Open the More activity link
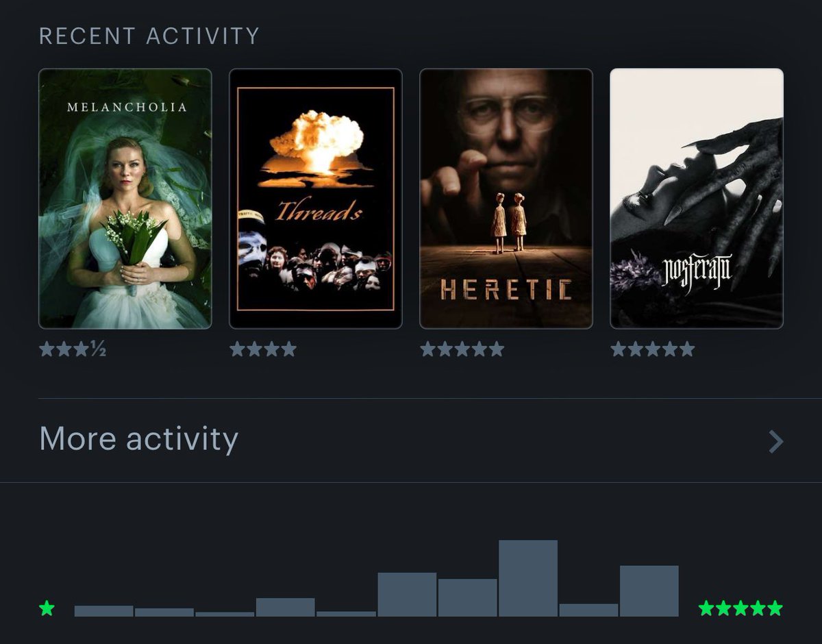 [138, 439]
